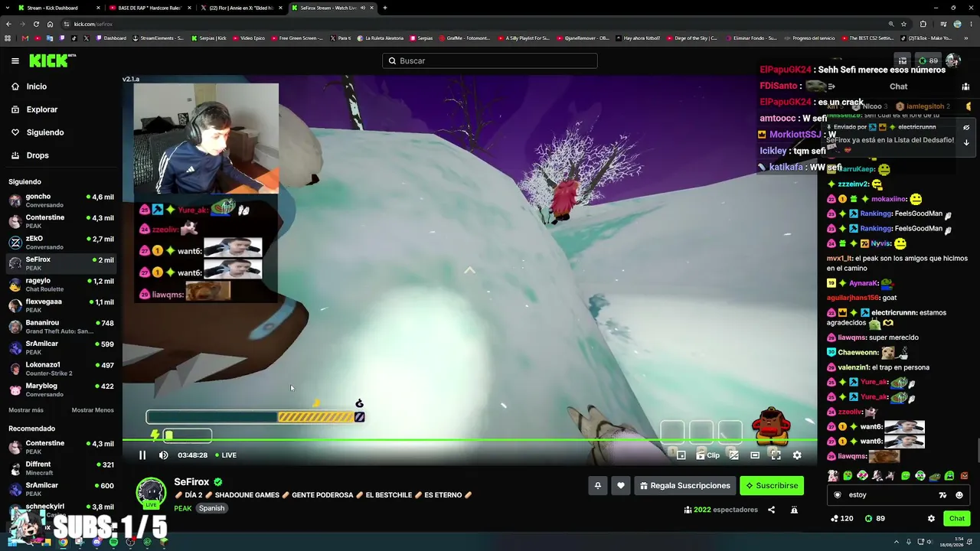
Task: Open a new browser tab
Action: coord(384,8)
